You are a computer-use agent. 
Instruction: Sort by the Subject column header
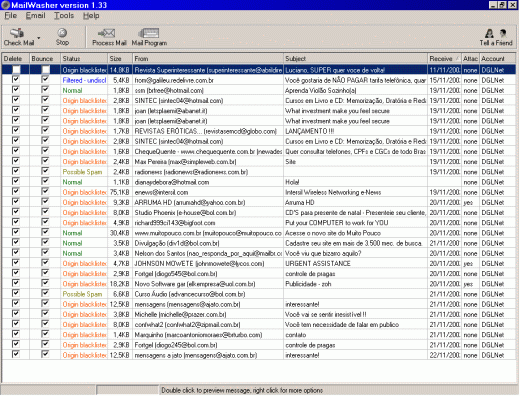355,59
